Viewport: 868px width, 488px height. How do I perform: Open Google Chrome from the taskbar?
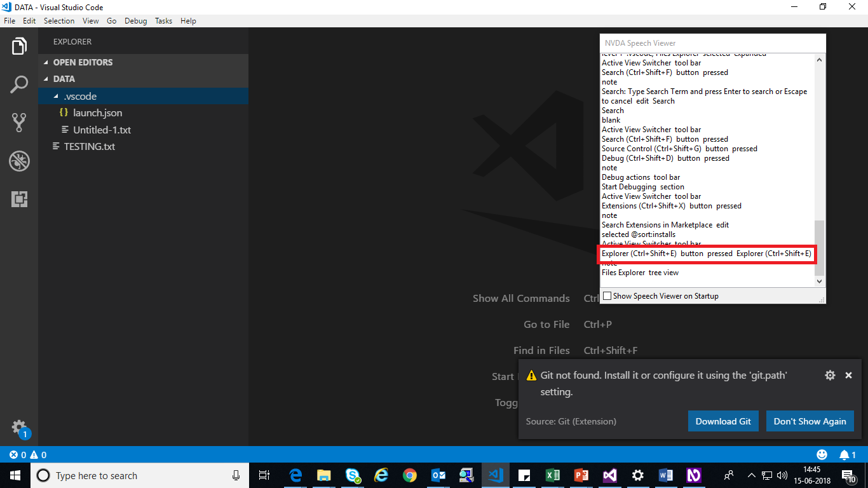(410, 475)
